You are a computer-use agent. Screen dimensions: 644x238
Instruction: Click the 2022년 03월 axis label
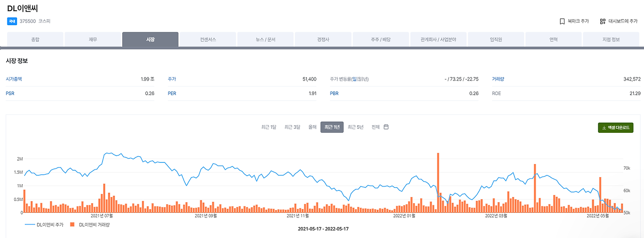point(496,216)
